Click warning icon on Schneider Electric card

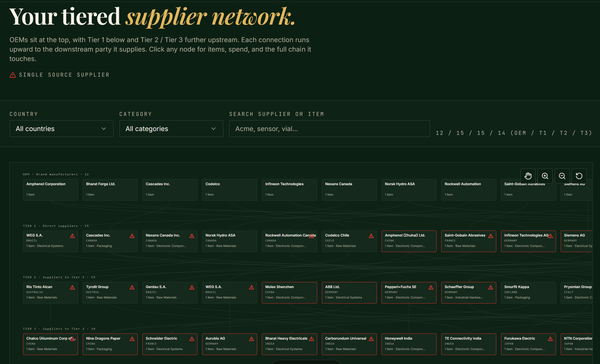click(192, 339)
